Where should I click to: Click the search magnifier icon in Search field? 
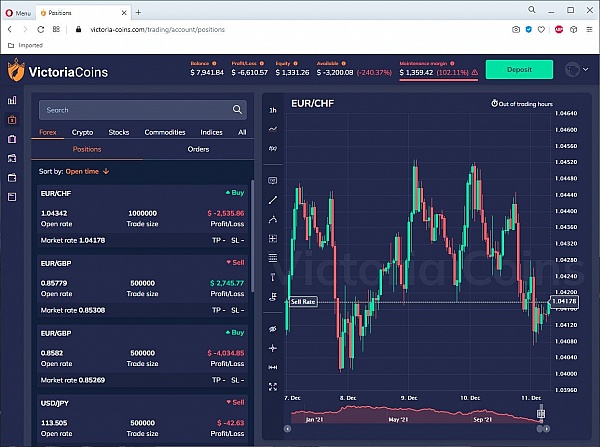237,110
